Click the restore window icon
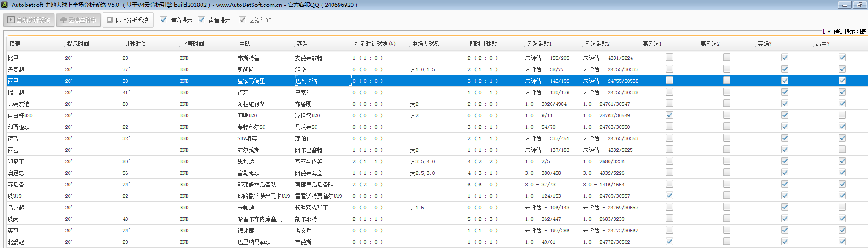868x248 pixels. (x=859, y=5)
